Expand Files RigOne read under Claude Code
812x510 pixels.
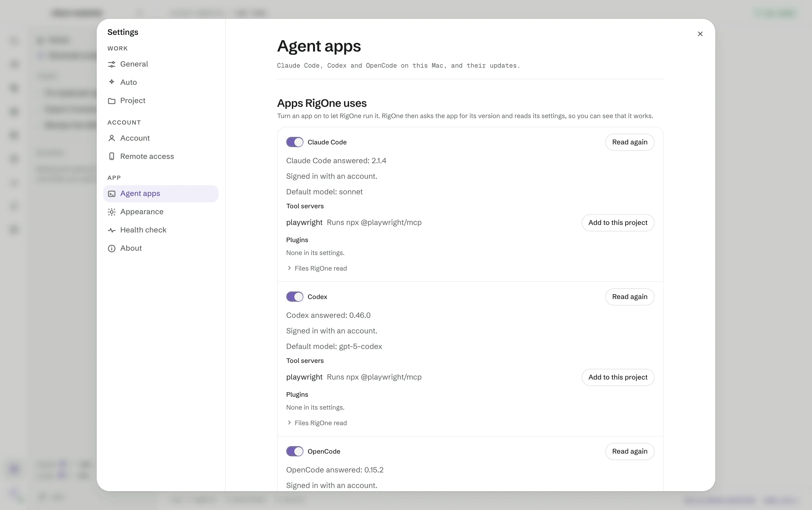point(317,268)
